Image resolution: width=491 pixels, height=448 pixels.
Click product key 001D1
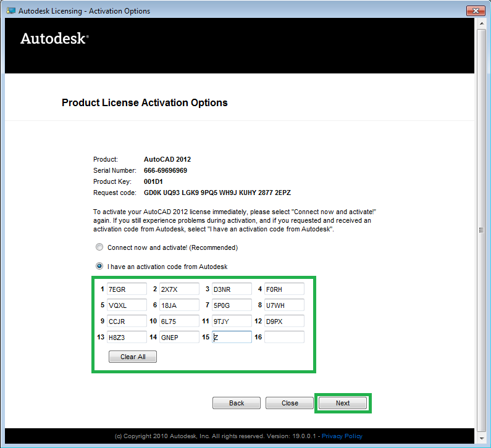(153, 181)
